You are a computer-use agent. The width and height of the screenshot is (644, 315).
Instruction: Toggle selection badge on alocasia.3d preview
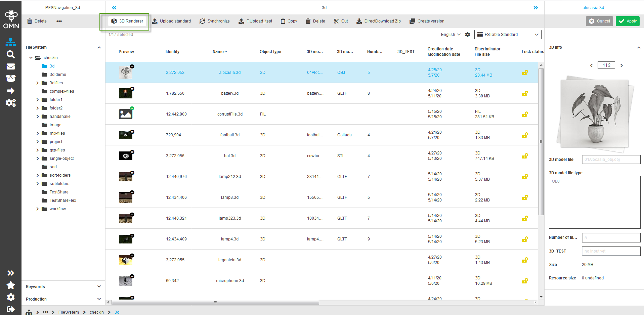click(x=132, y=66)
